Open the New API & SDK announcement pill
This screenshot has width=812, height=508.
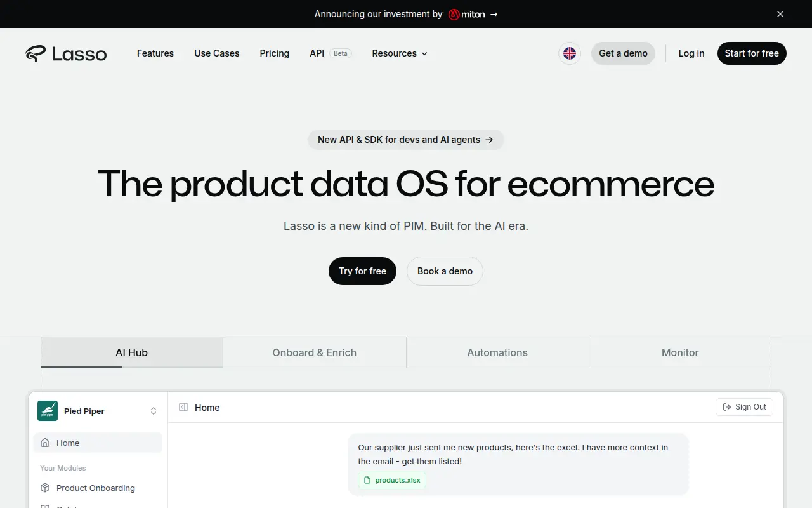(406, 140)
